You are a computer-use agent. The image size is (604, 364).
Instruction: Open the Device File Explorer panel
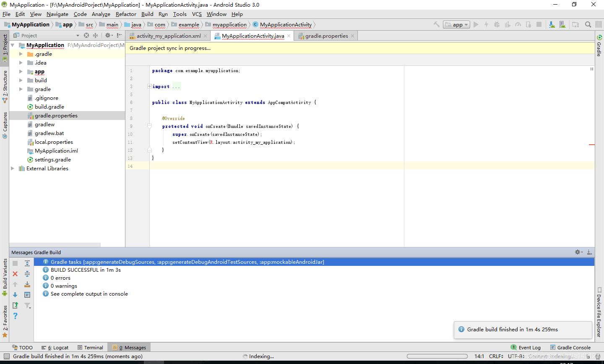[x=599, y=312]
